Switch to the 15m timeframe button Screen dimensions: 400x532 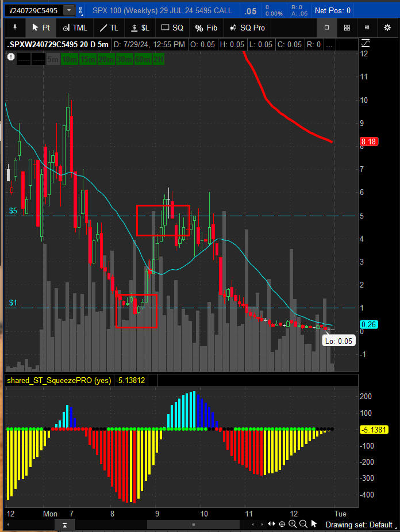pos(88,59)
